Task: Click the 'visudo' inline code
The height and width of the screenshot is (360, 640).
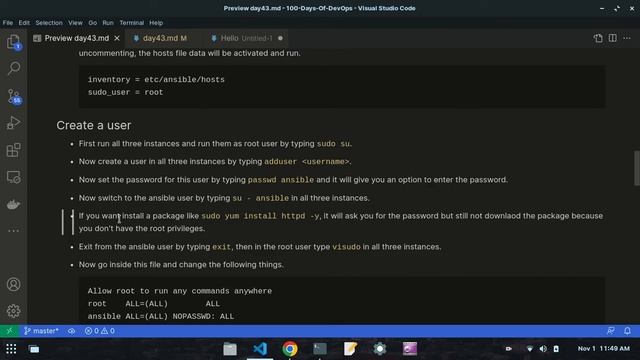Action: pos(346,247)
